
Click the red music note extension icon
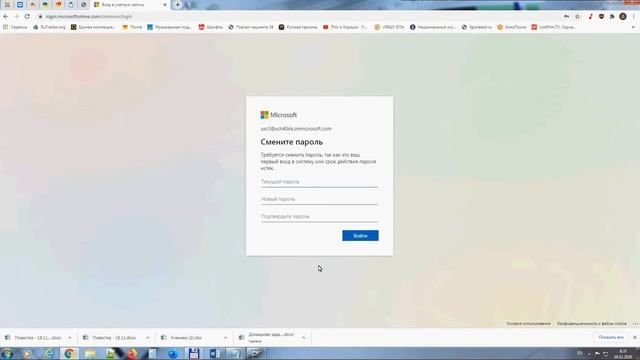pos(590,16)
